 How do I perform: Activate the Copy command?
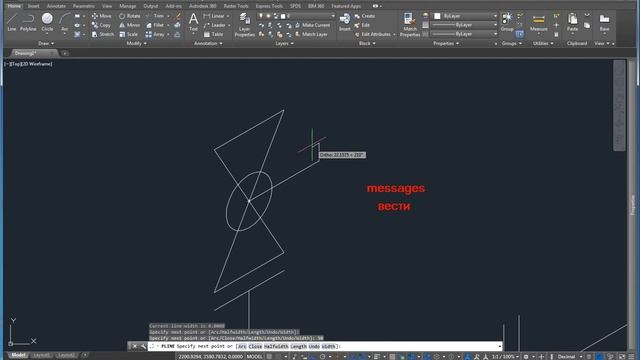pyautogui.click(x=102, y=25)
